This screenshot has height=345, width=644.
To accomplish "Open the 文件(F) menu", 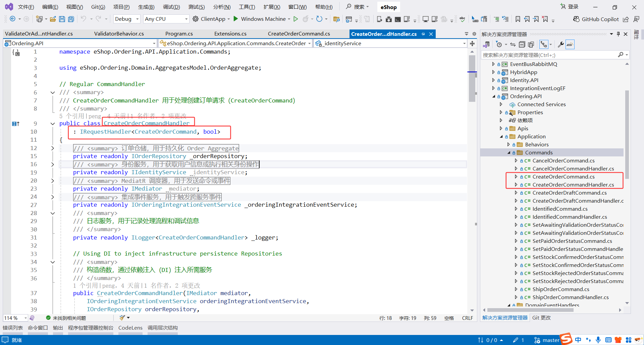I will [26, 7].
